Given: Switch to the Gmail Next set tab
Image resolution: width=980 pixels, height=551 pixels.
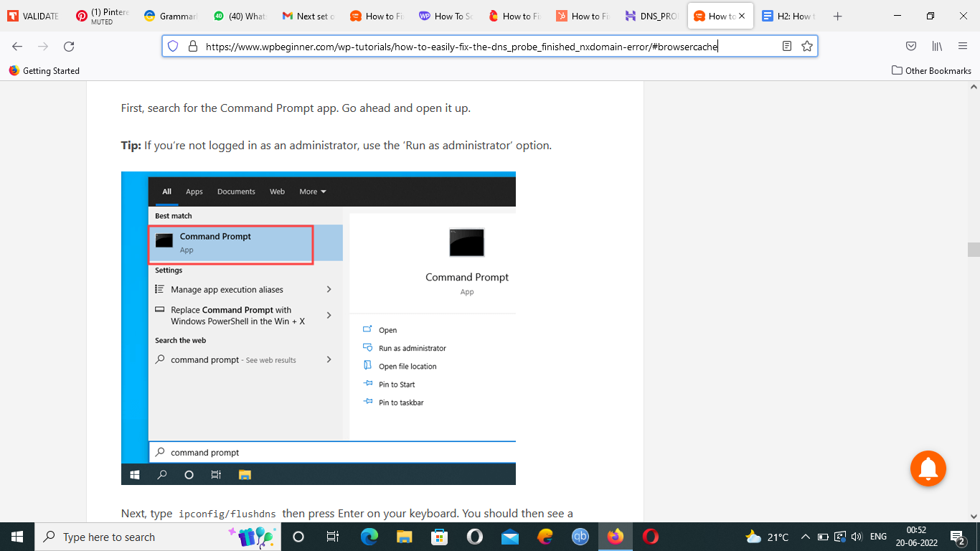Looking at the screenshot, I should tap(308, 16).
